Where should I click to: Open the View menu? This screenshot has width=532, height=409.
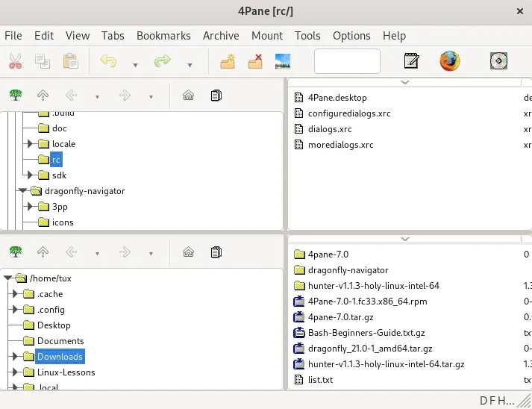(x=78, y=36)
